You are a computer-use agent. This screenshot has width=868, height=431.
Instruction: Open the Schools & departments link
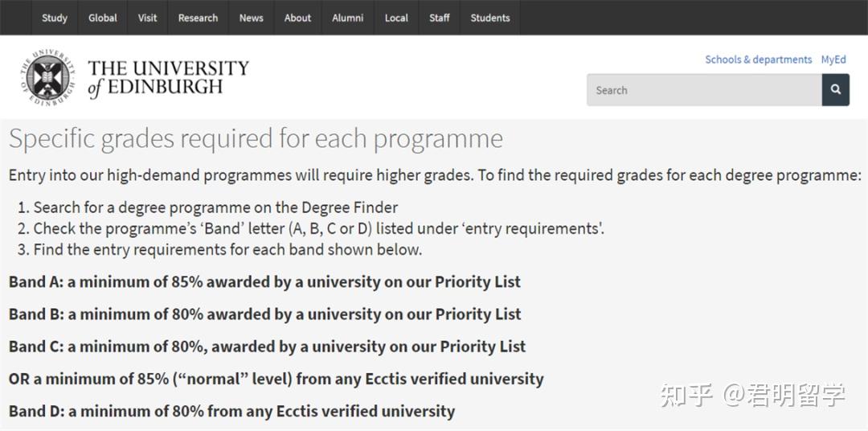(758, 60)
